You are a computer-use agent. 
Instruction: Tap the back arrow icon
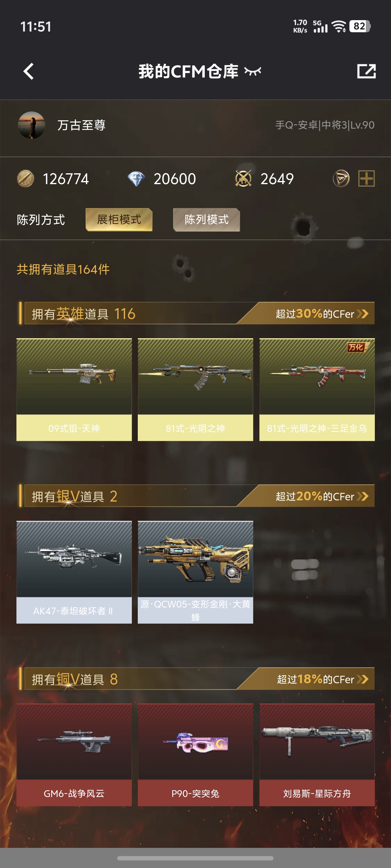pos(29,71)
